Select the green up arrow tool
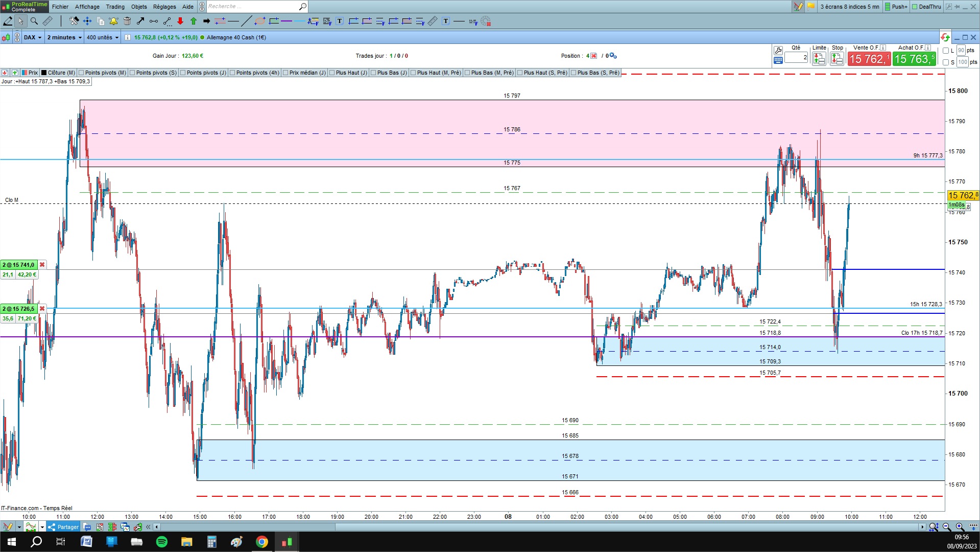 pyautogui.click(x=194, y=21)
